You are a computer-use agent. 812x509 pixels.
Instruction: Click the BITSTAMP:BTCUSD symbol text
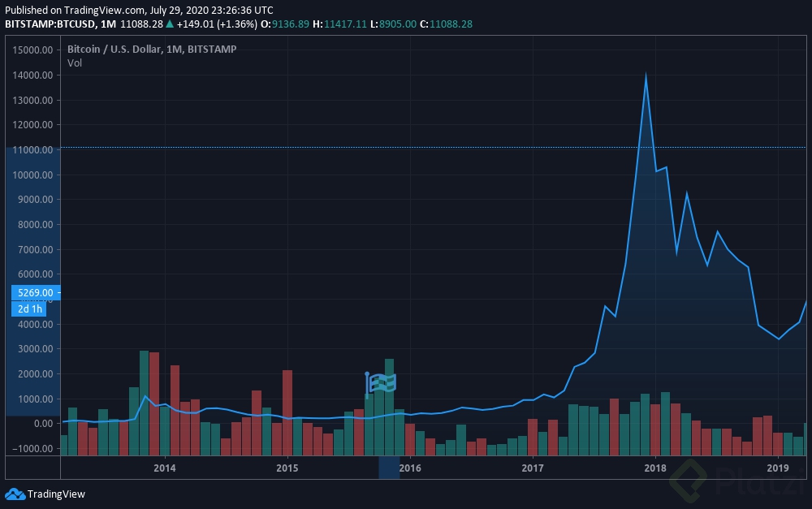[x=50, y=24]
